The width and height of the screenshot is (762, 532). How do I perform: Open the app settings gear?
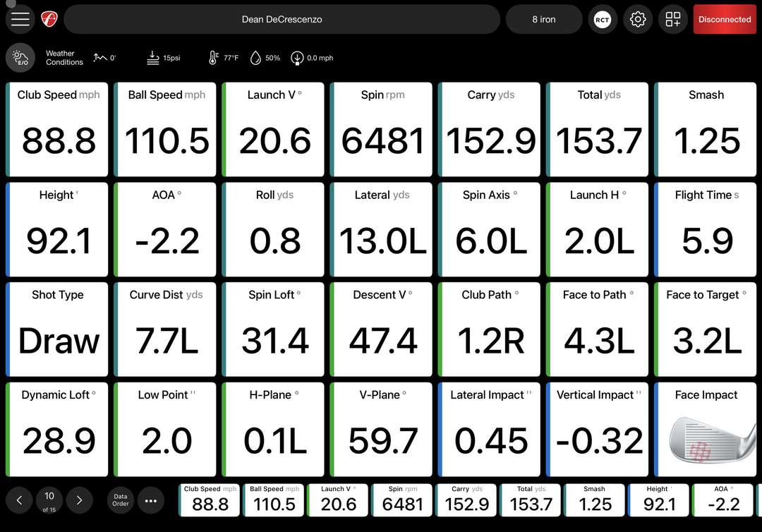638,19
